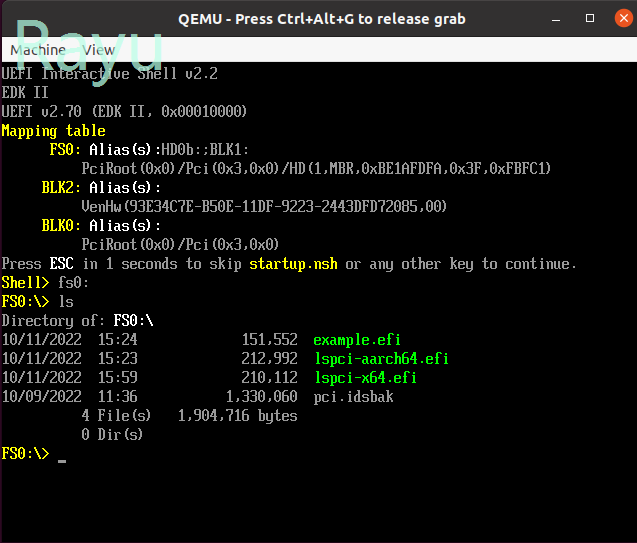Minimize the QEMU window
This screenshot has height=543, width=637.
(x=556, y=19)
